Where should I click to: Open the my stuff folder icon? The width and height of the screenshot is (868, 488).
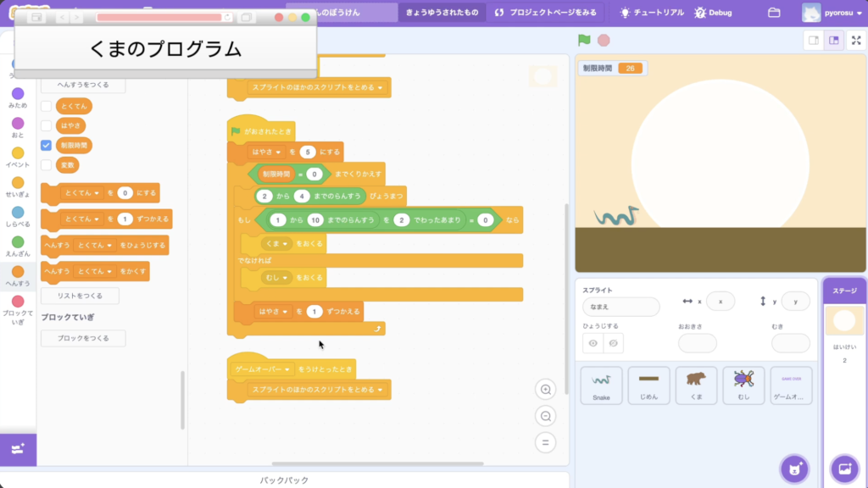click(774, 13)
